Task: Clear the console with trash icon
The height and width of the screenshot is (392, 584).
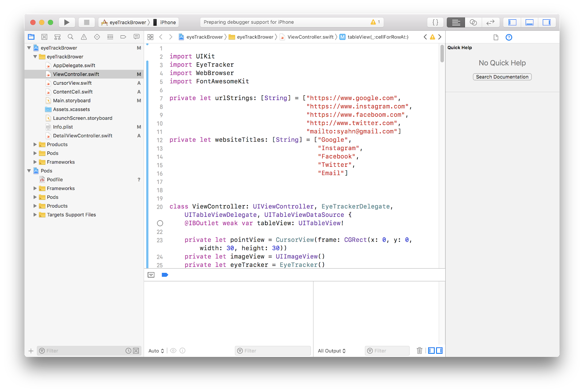Action: pyautogui.click(x=419, y=350)
